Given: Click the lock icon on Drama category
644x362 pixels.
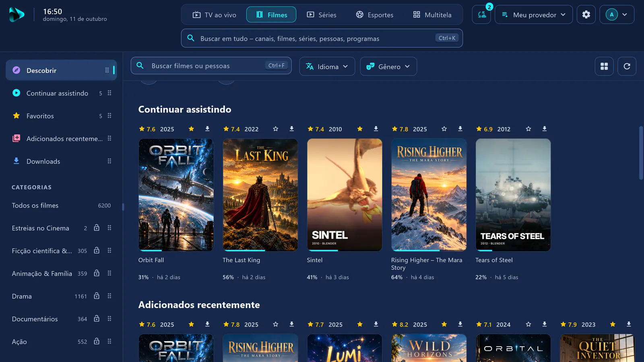Looking at the screenshot, I should point(97,296).
